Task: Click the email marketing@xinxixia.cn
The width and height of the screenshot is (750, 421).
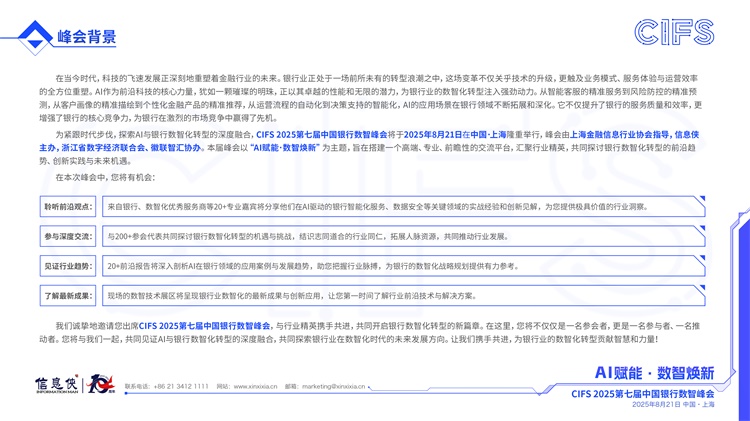Action: [333, 387]
